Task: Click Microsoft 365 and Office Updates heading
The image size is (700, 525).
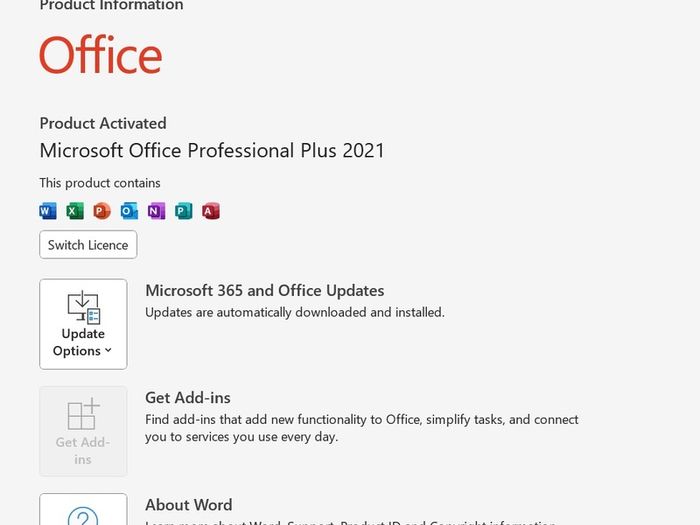Action: coord(265,291)
